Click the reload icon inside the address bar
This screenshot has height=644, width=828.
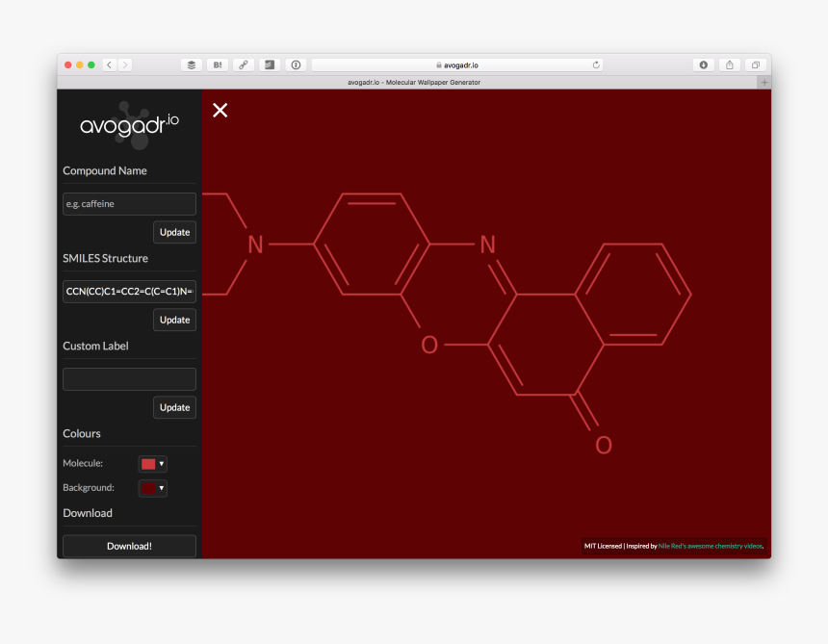pyautogui.click(x=595, y=64)
